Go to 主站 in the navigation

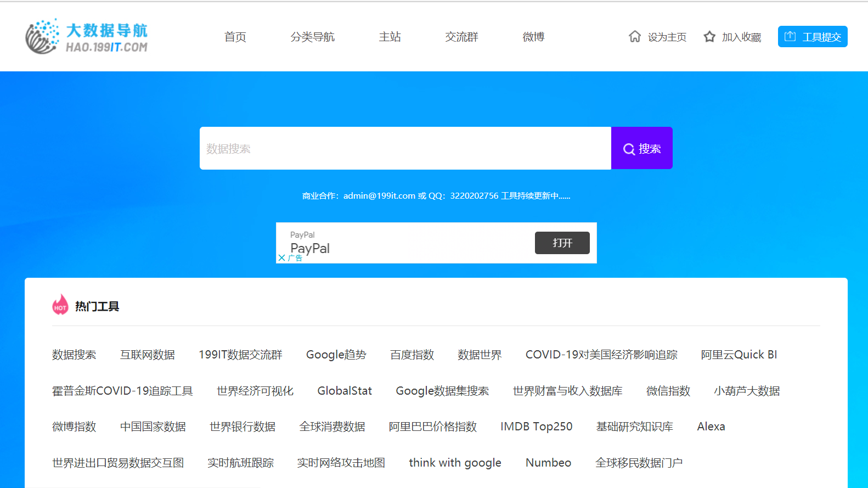click(x=390, y=37)
